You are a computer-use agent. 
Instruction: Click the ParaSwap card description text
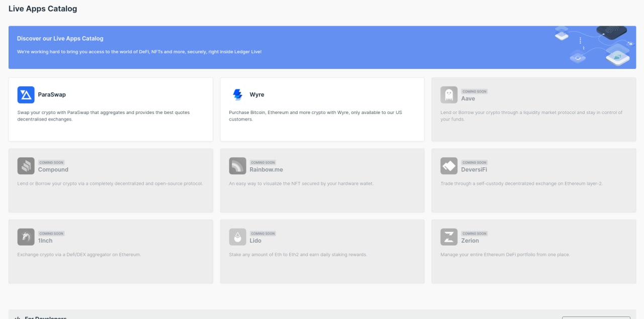[104, 116]
